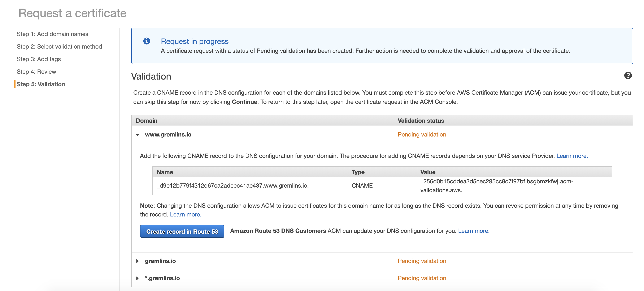Expand the *.gremlins.io domain row

tap(138, 278)
